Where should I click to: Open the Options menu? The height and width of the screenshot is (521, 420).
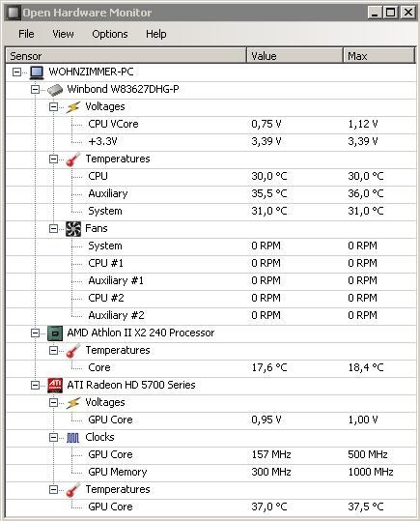coord(110,34)
